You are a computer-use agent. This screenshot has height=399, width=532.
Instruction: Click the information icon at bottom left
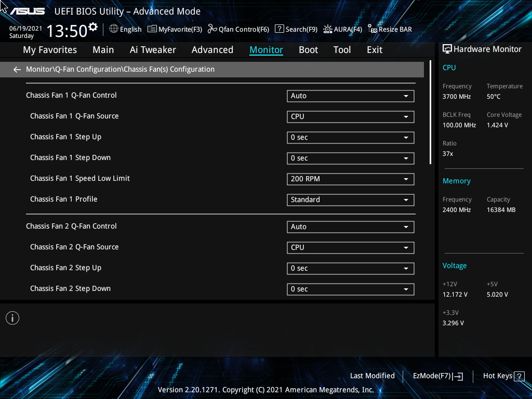(x=12, y=317)
